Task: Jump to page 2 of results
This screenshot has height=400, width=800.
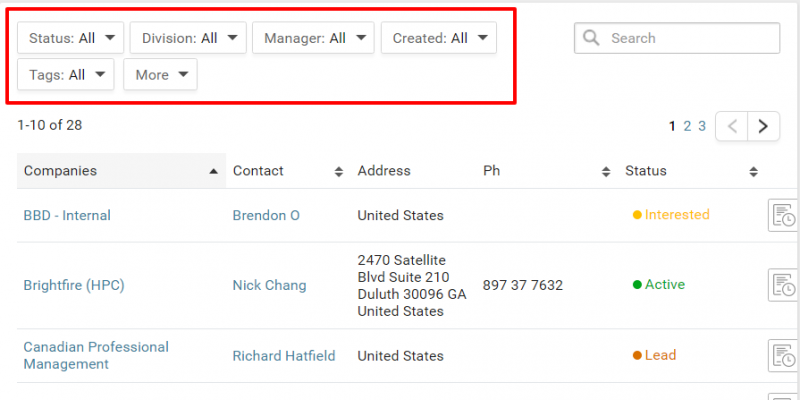Action: 687,126
